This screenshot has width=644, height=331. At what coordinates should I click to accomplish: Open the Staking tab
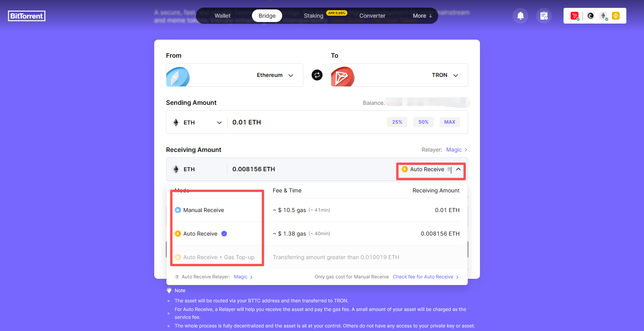313,16
